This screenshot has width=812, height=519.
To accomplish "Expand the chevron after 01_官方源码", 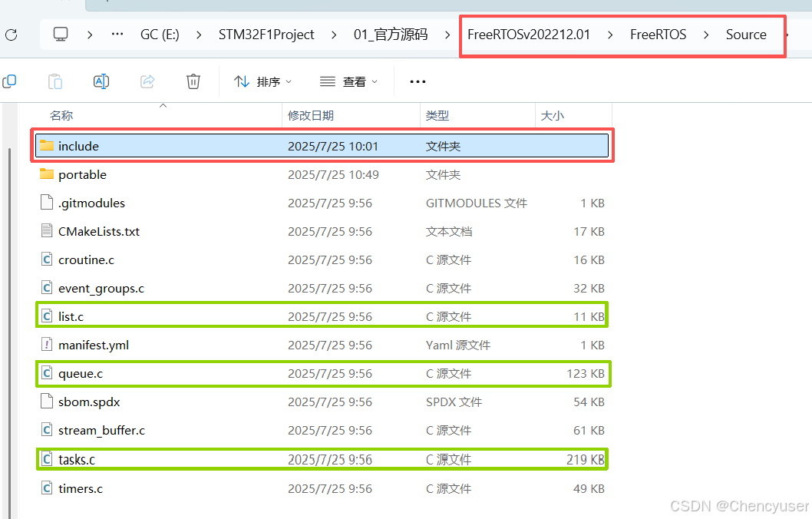I will pyautogui.click(x=447, y=35).
